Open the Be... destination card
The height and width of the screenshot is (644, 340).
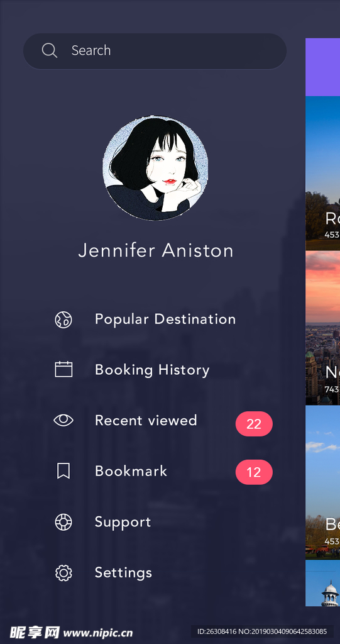click(323, 482)
